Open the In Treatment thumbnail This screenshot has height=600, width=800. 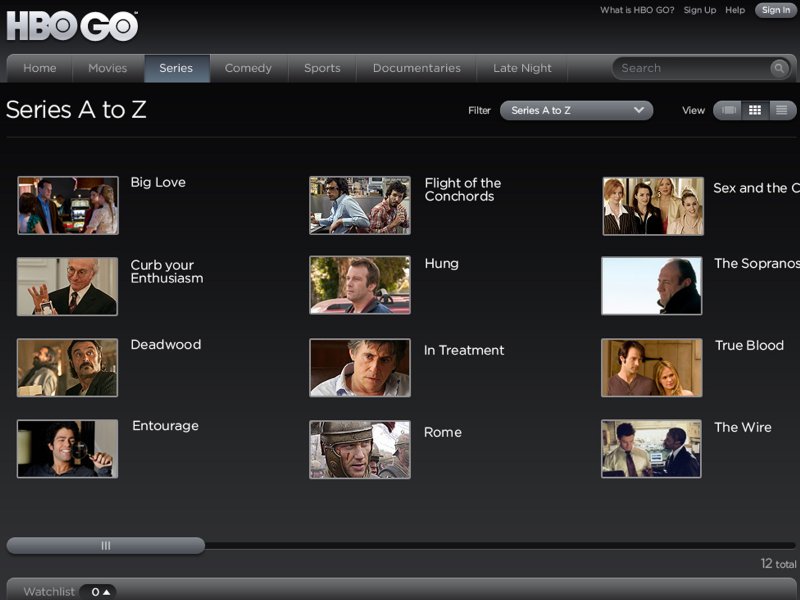click(x=360, y=367)
